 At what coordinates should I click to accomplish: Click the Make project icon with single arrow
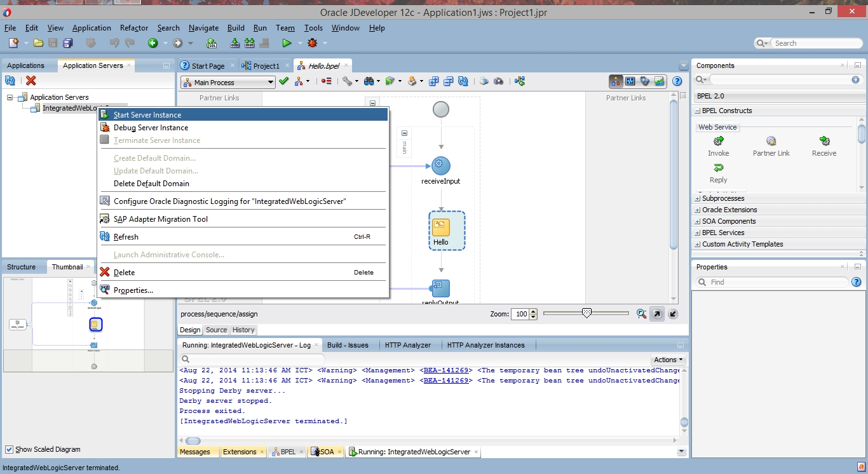(x=235, y=43)
